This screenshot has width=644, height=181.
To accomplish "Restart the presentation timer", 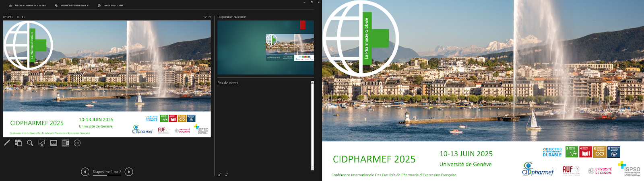I will click(x=23, y=17).
